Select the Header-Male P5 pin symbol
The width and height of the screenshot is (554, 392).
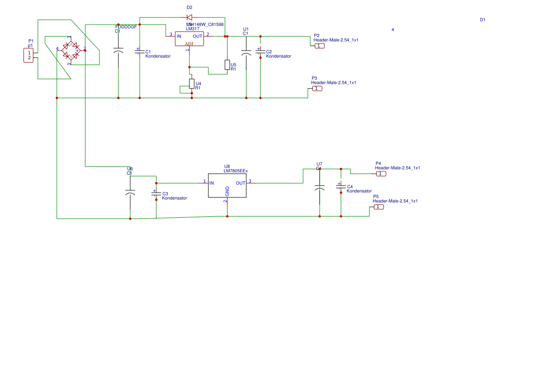click(378, 207)
